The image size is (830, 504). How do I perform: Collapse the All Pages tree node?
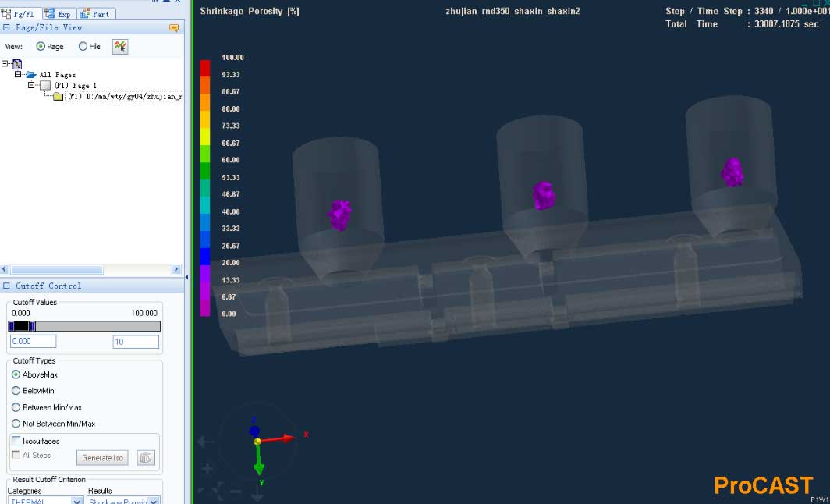pyautogui.click(x=18, y=75)
